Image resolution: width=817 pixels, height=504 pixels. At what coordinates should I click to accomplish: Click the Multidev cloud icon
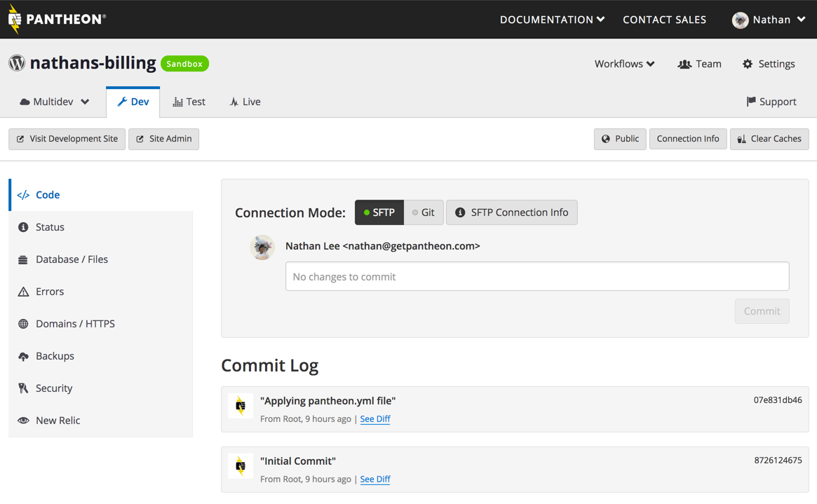(x=25, y=102)
